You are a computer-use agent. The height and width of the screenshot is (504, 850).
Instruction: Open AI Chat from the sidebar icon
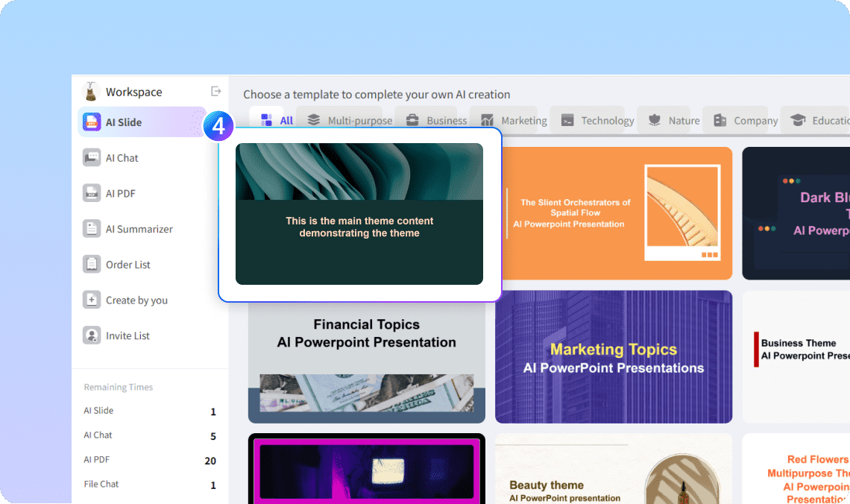pyautogui.click(x=92, y=158)
